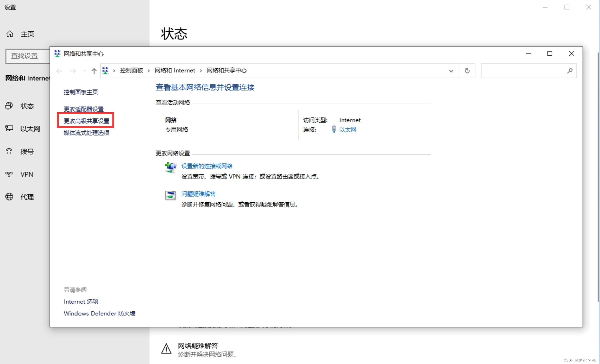600x364 pixels.
Task: Open 更改适配器设置 link
Action: tap(84, 109)
